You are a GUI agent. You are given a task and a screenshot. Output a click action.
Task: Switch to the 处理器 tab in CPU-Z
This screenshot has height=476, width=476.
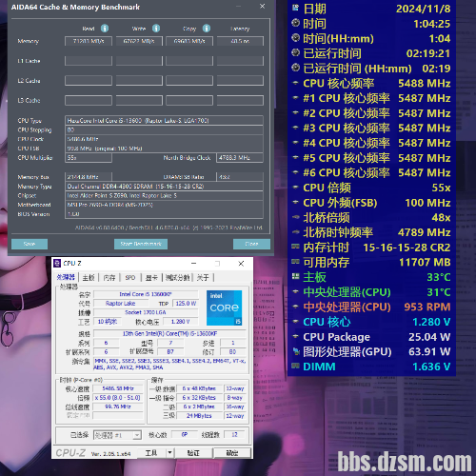pos(66,277)
